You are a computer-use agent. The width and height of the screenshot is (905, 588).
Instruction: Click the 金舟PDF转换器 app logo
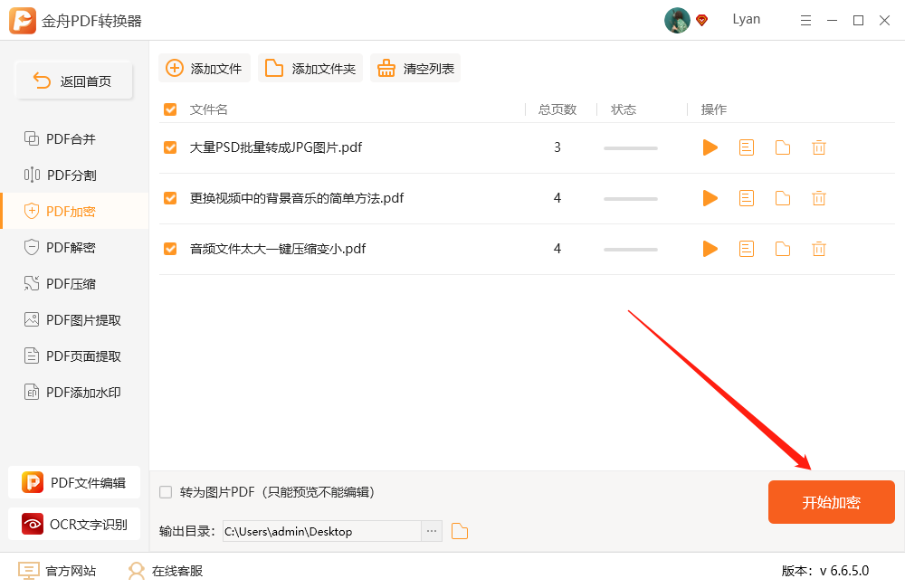point(23,21)
